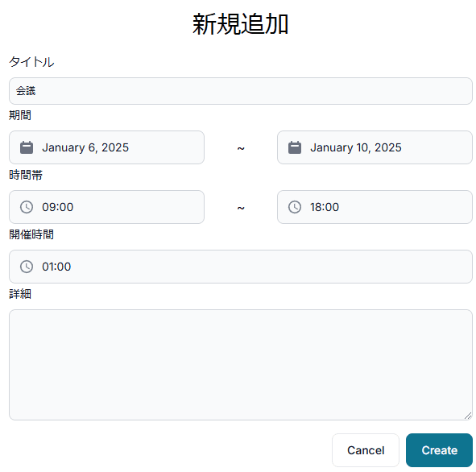Click the calendar icon beside January 6, 2025

click(x=27, y=148)
